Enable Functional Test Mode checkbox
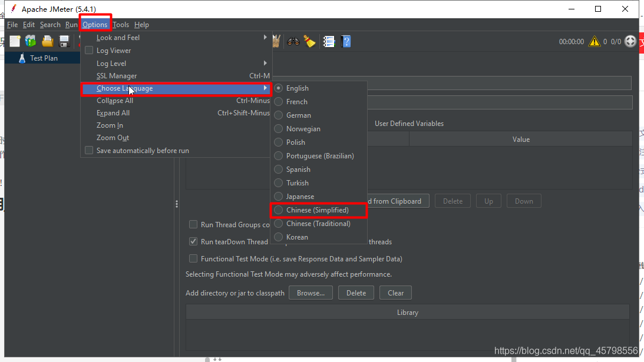 [193, 259]
